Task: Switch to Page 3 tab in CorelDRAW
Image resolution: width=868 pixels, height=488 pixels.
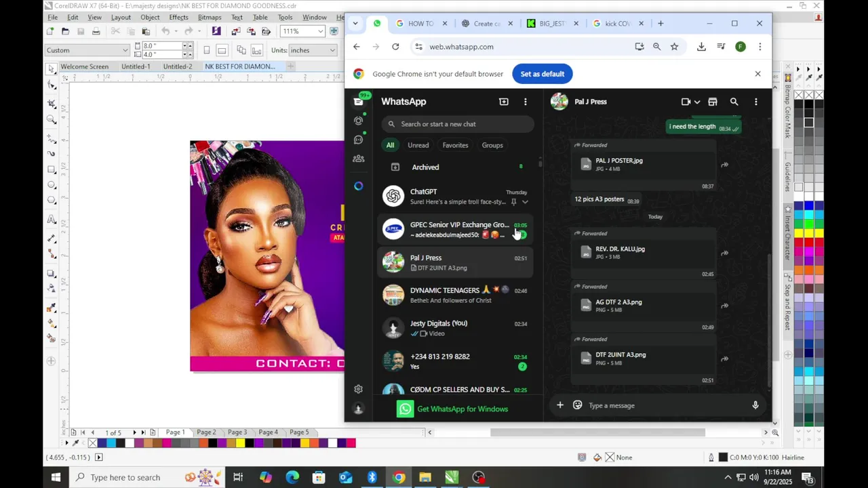Action: coord(237,432)
